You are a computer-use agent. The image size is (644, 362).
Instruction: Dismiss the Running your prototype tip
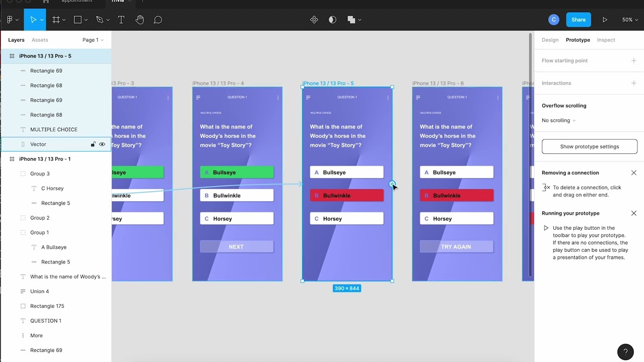[x=634, y=213]
